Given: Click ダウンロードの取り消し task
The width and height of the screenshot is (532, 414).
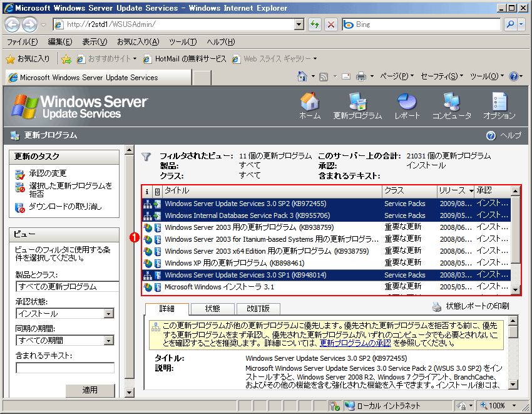Looking at the screenshot, I should click(65, 207).
